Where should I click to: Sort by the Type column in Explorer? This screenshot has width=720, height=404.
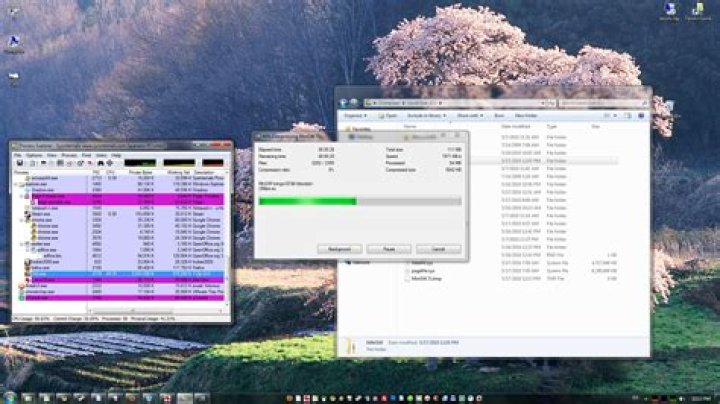552,126
